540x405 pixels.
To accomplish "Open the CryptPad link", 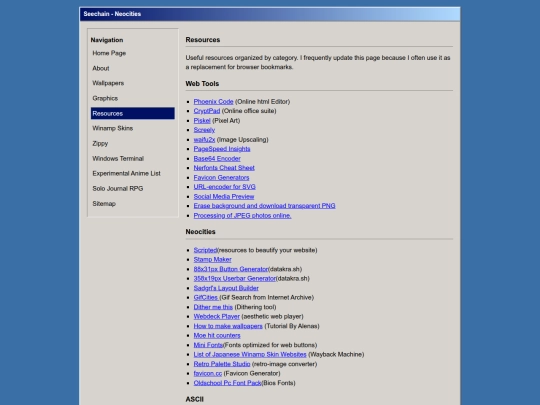I will point(207,111).
